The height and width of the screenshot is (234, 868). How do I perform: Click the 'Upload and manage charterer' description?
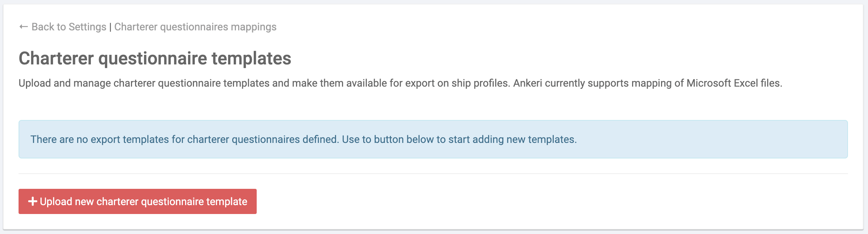(144, 83)
